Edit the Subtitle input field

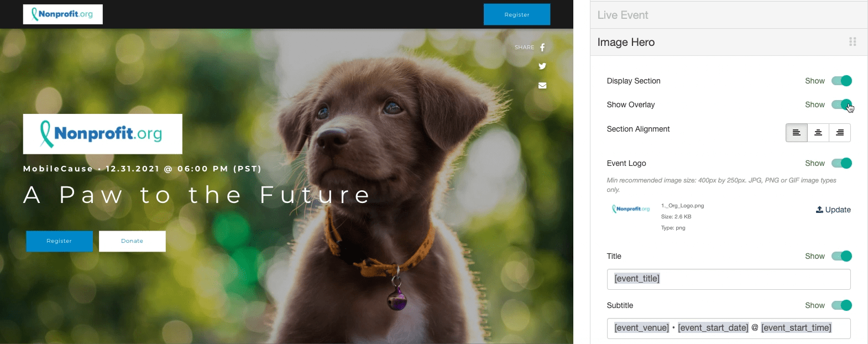coord(729,328)
